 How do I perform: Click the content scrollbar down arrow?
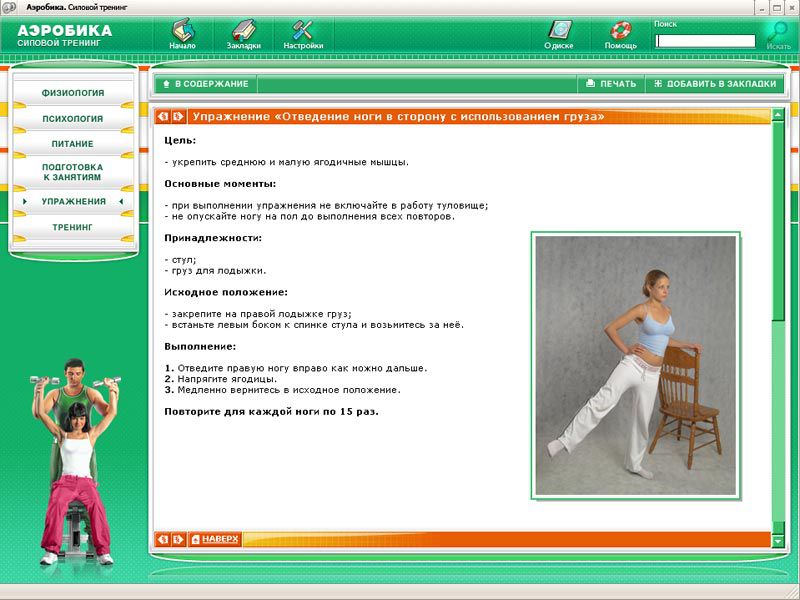pyautogui.click(x=779, y=539)
